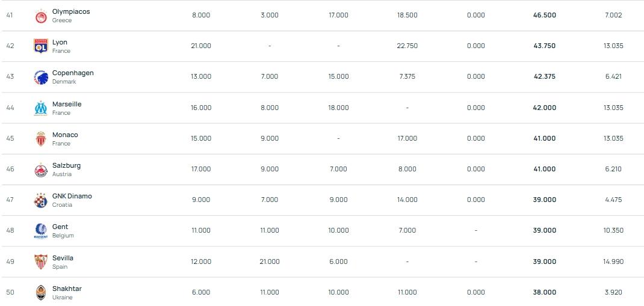The width and height of the screenshot is (644, 306).
Task: Select the Shakhtar team name
Action: 67,289
